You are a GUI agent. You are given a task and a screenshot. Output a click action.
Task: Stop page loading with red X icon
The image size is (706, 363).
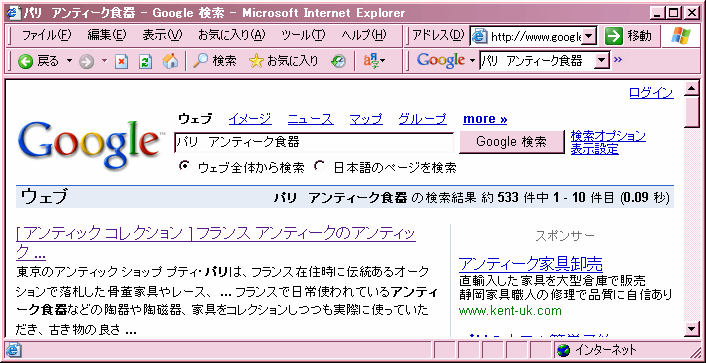121,61
